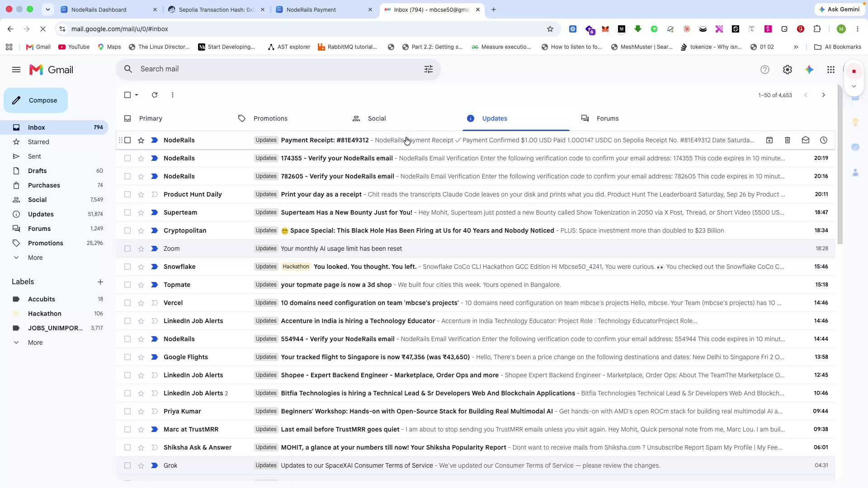Toggle importance marker on Zoom email
868x488 pixels.
click(154, 249)
